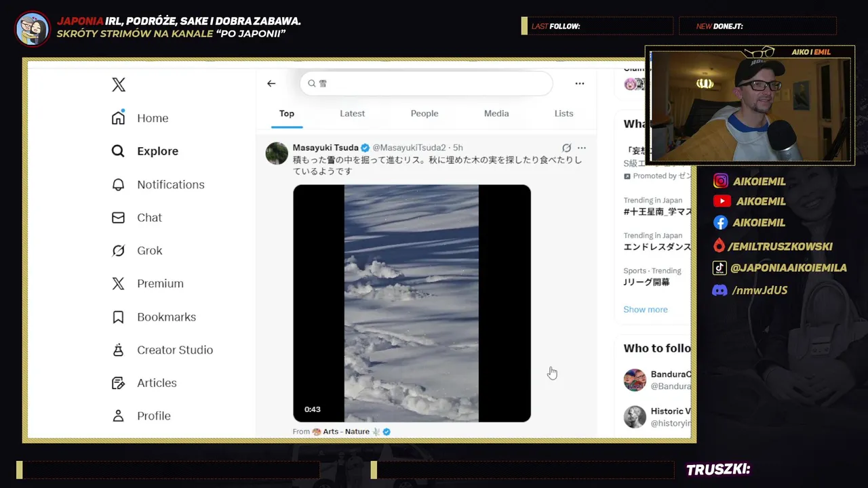The width and height of the screenshot is (868, 488).
Task: Click Historic V avatar in Who to follow
Action: coord(635,417)
